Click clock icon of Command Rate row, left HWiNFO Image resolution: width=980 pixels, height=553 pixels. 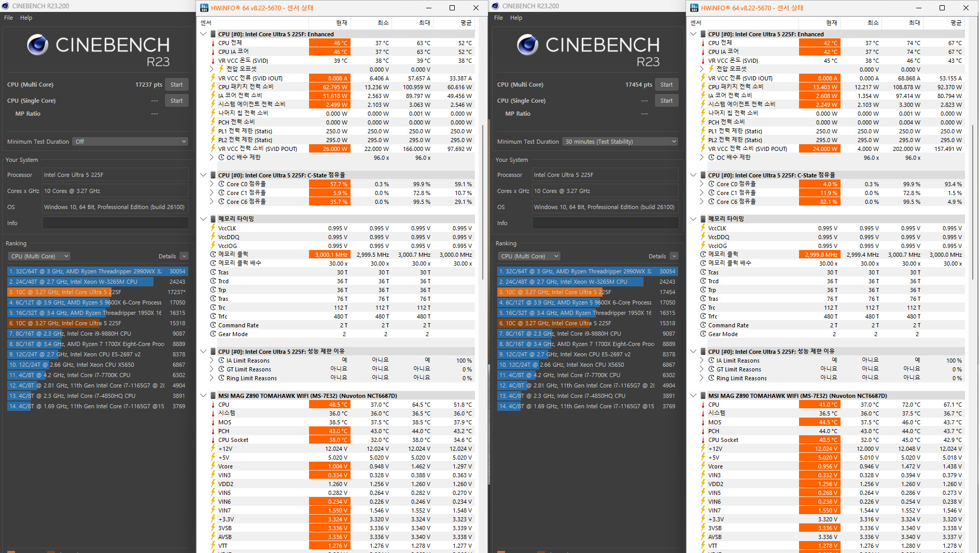[x=213, y=325]
